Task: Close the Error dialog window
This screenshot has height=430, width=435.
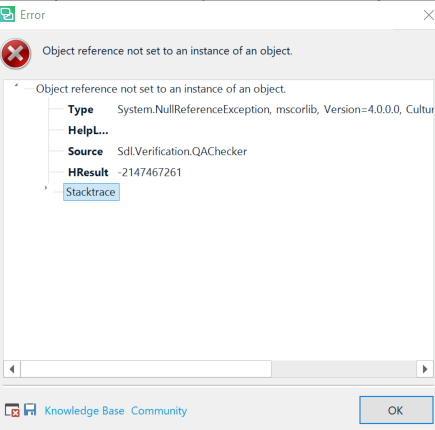Action: [428, 15]
